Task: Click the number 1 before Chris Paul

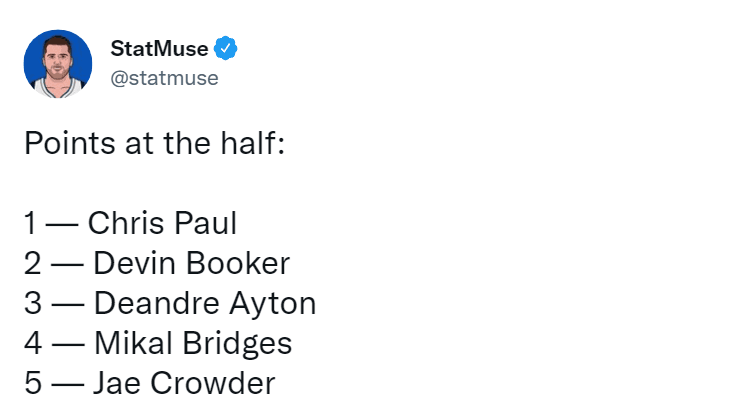Action: (x=30, y=223)
